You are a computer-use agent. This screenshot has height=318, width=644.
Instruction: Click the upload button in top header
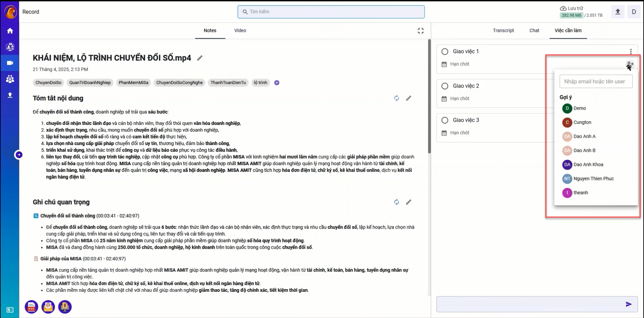[618, 12]
